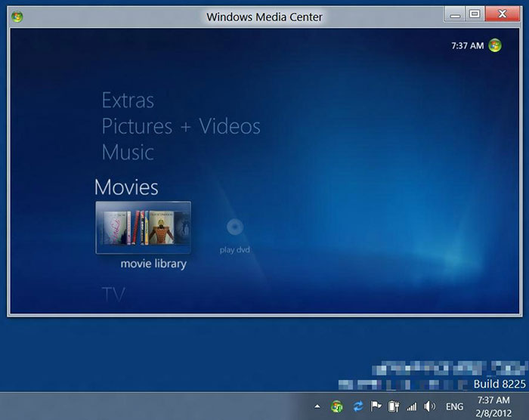Click the Movies heading

pyautogui.click(x=126, y=187)
